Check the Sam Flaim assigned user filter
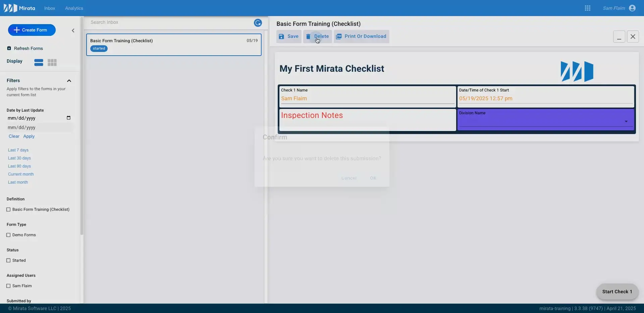644x313 pixels. [x=8, y=286]
